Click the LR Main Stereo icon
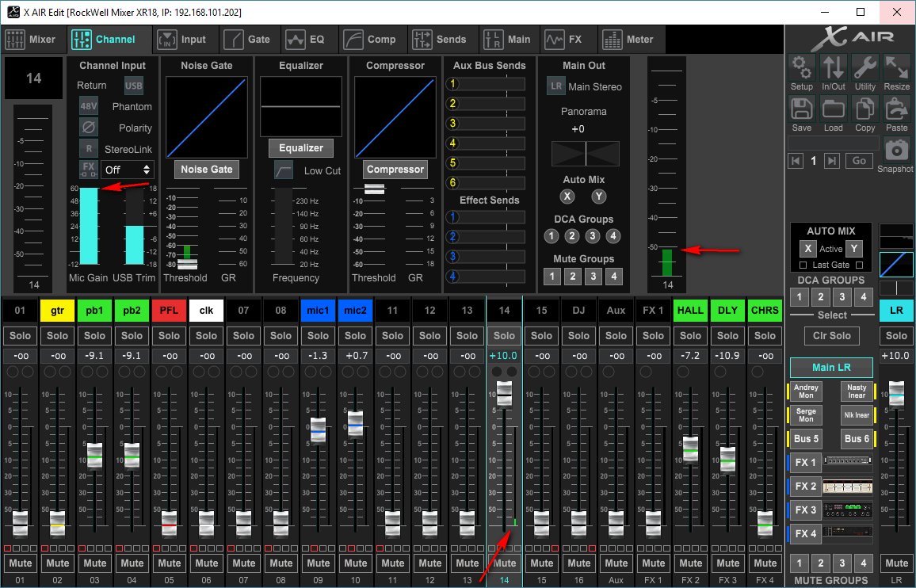 click(556, 86)
